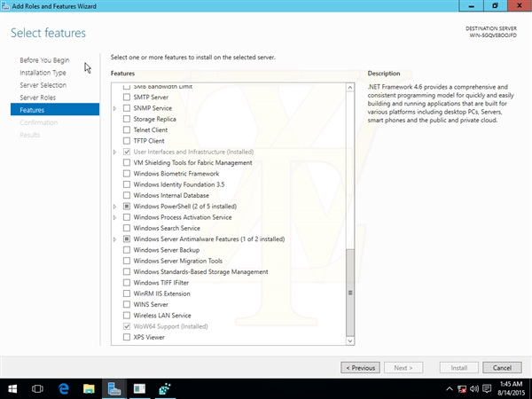Open the Windows Start menu
This screenshot has width=532, height=399.
coord(12,388)
